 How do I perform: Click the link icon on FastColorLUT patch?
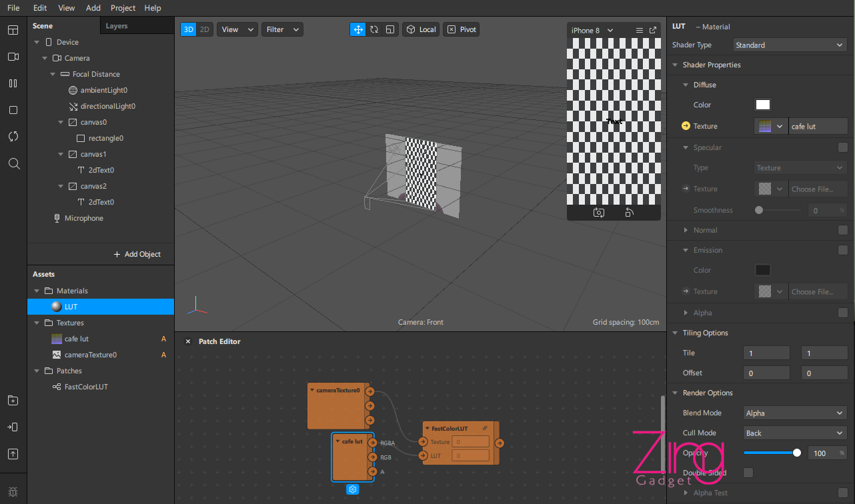tap(485, 428)
